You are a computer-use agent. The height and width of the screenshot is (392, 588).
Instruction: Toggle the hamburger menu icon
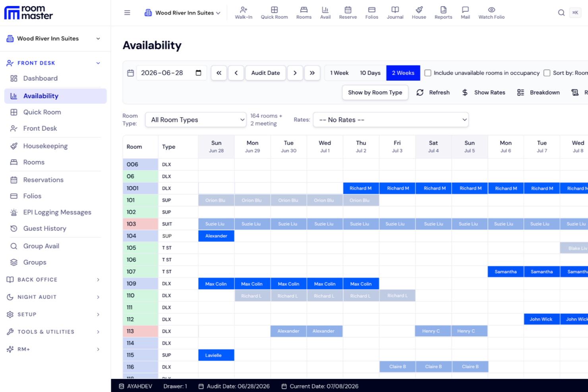pyautogui.click(x=127, y=13)
